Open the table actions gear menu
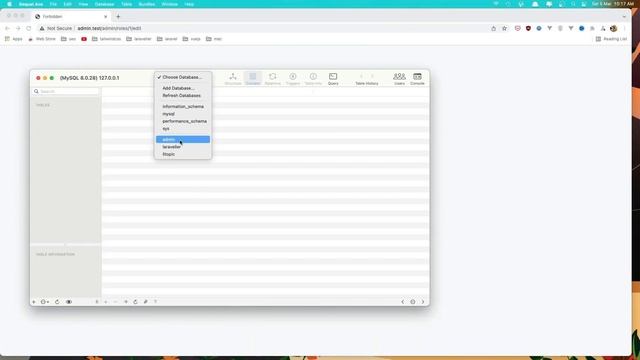This screenshot has height=360, width=640. [x=44, y=302]
